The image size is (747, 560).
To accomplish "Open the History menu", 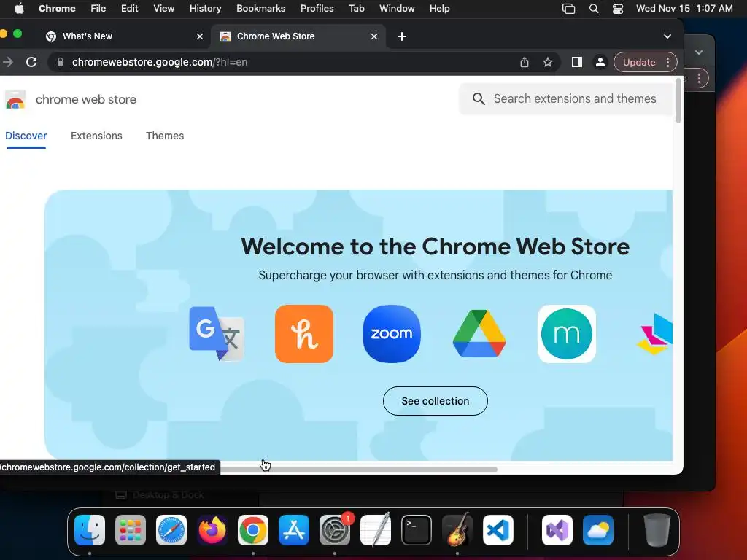I will [x=205, y=9].
